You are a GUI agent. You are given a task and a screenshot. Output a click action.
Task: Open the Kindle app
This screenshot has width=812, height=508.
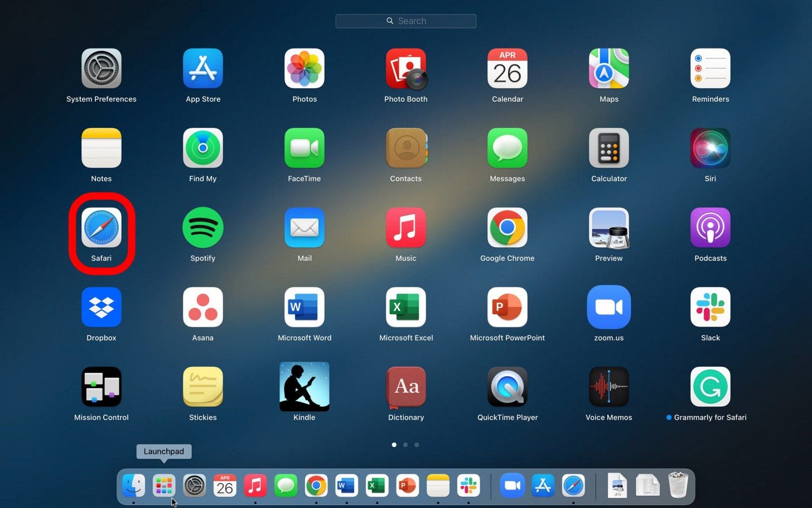coord(304,387)
